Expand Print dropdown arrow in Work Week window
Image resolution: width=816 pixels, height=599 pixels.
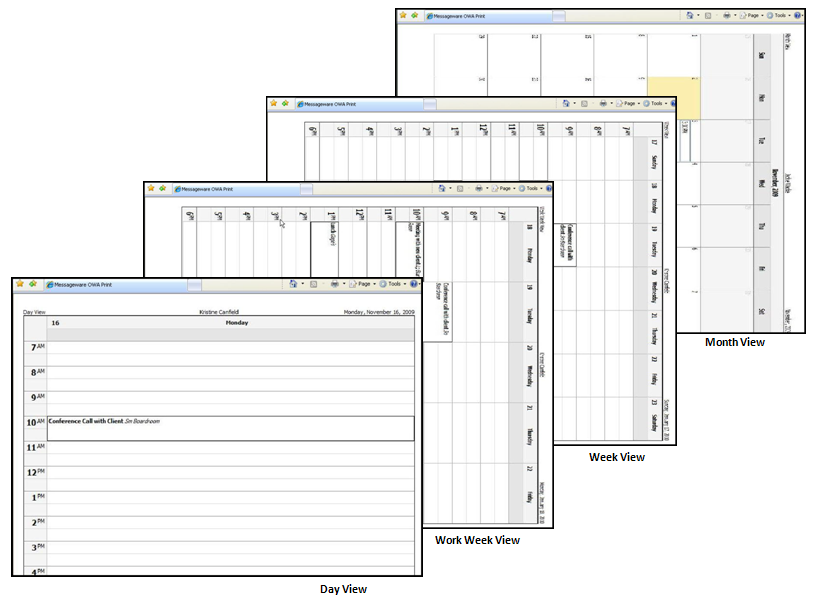[487, 188]
